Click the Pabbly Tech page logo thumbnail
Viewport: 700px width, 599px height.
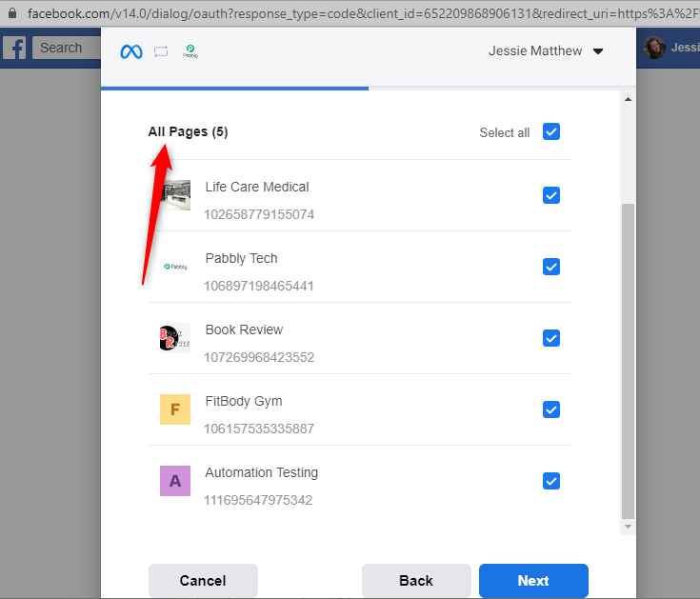(175, 267)
